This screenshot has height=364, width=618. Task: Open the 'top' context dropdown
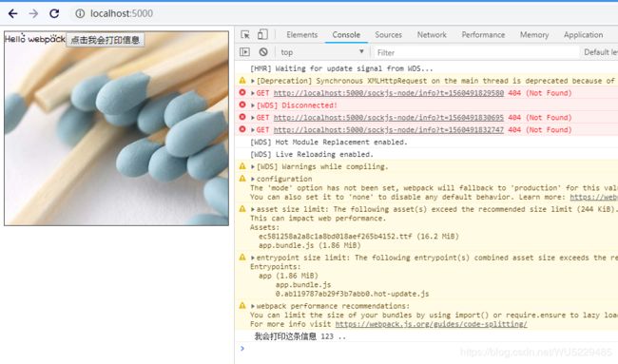tap(322, 52)
